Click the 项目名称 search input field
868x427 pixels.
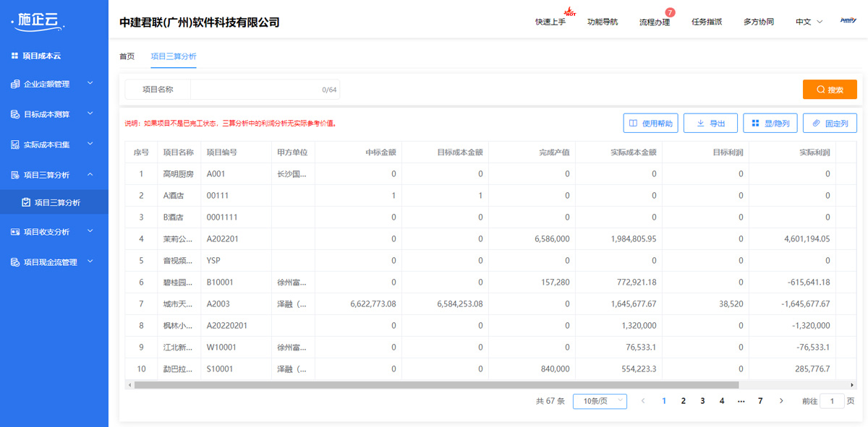coord(265,90)
